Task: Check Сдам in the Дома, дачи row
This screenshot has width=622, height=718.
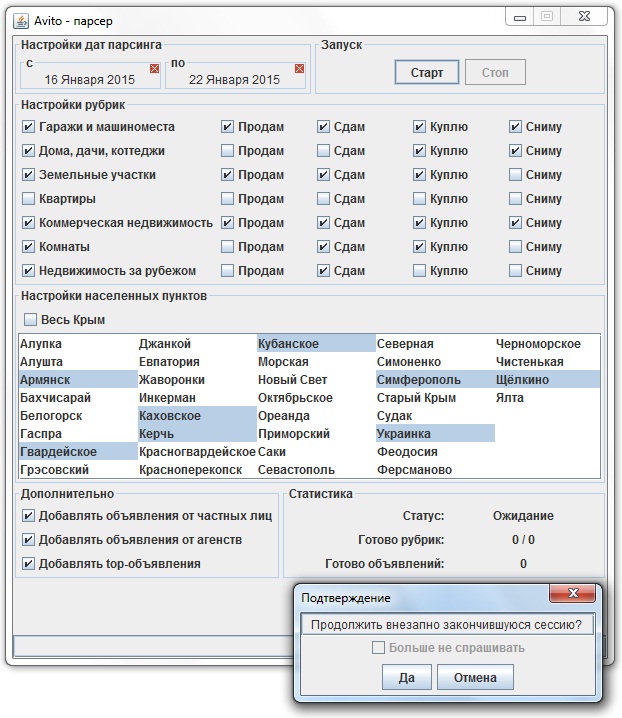Action: (323, 151)
